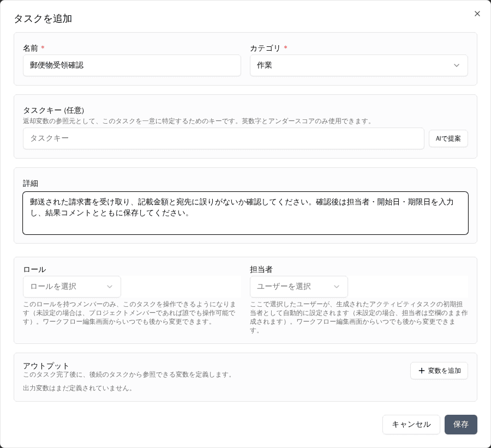Click the AIで提案 button
This screenshot has height=448, width=491.
tap(448, 138)
